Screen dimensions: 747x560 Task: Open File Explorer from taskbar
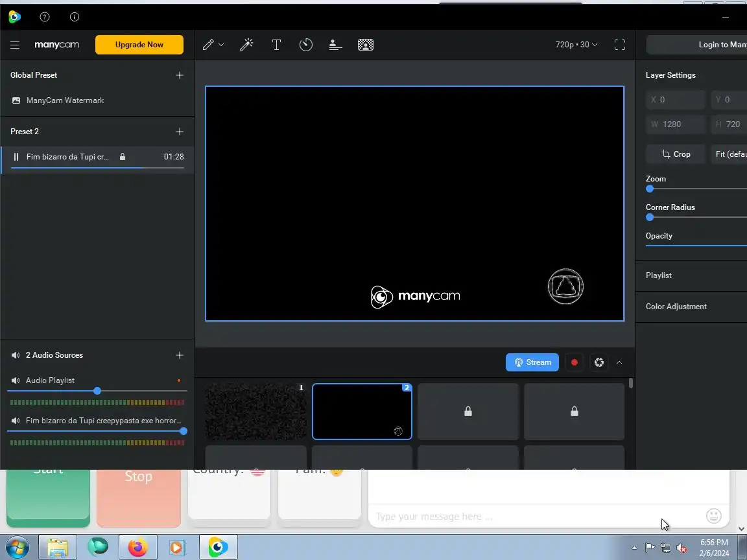[x=57, y=548]
